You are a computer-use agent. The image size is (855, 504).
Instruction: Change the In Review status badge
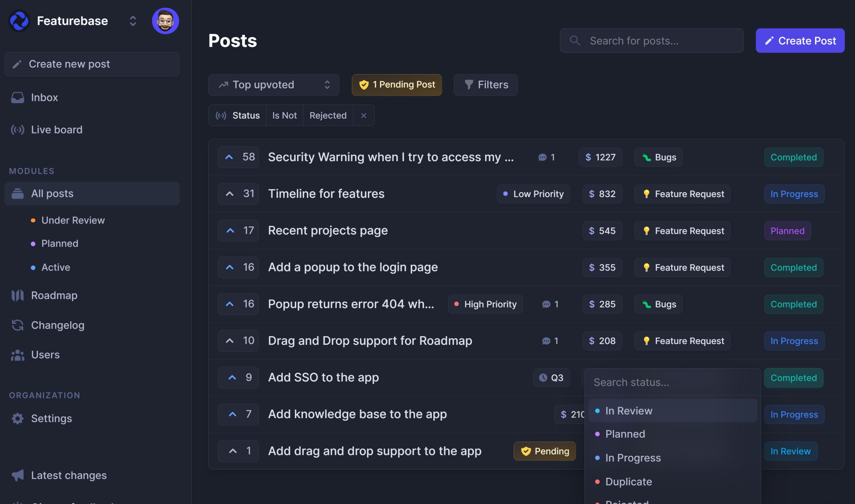tap(791, 451)
